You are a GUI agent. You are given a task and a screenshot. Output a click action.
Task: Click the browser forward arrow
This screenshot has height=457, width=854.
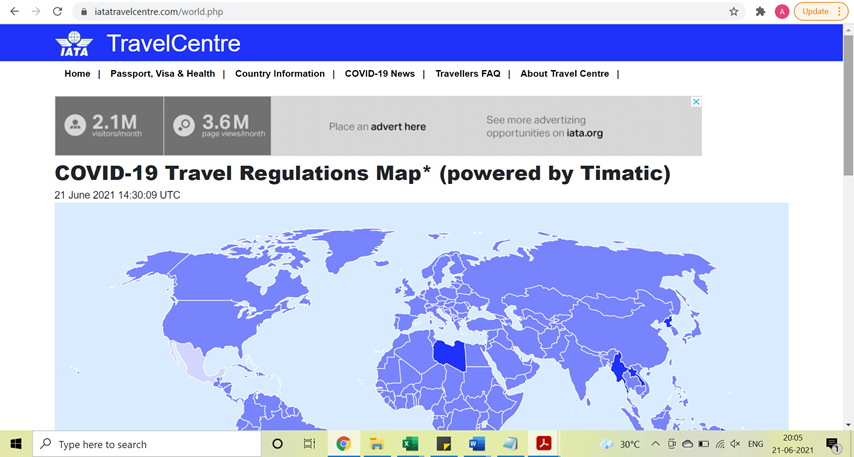click(36, 11)
